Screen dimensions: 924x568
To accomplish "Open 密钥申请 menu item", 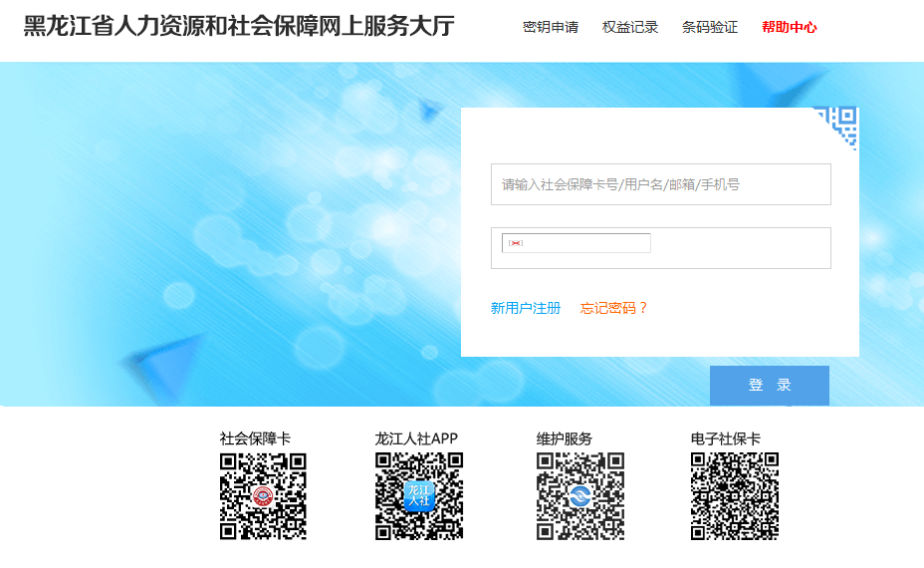I will click(551, 27).
